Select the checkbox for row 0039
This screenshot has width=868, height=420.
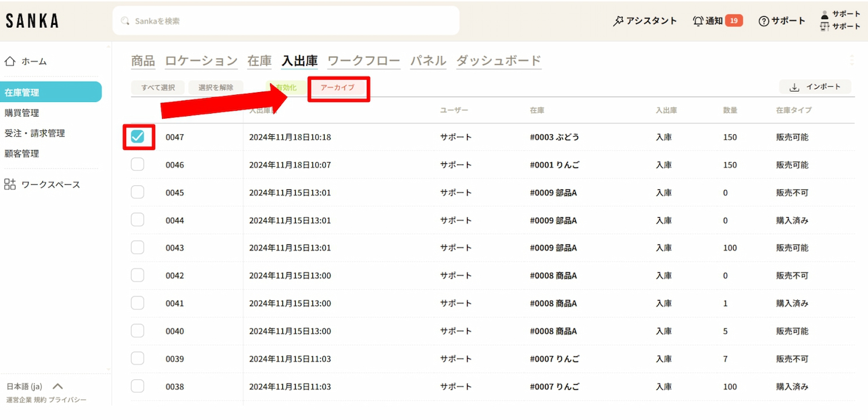pos(138,359)
